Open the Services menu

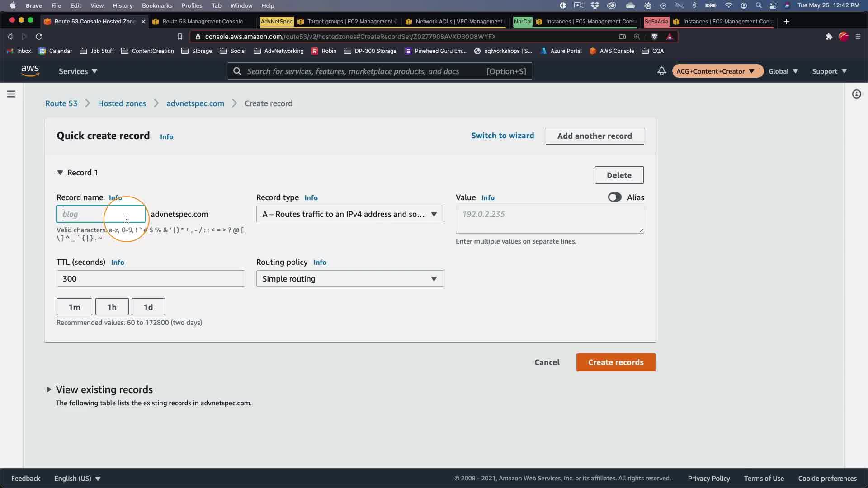tap(78, 71)
